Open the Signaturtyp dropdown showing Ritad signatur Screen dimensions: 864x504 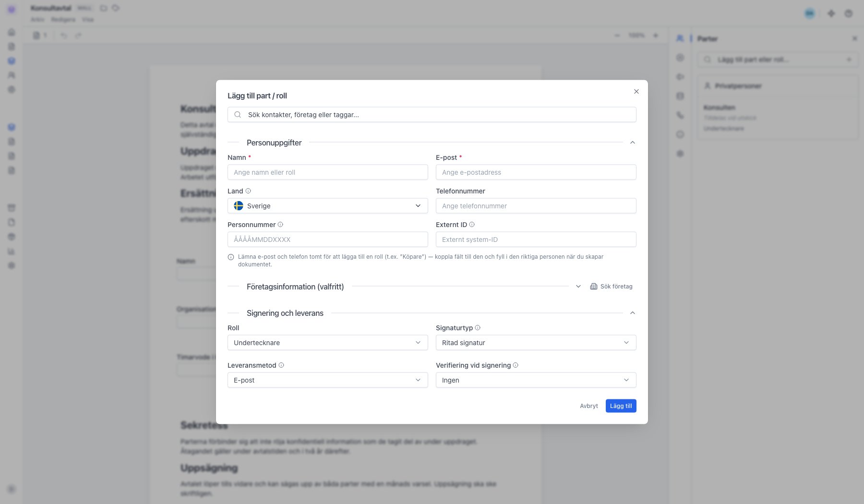point(536,343)
